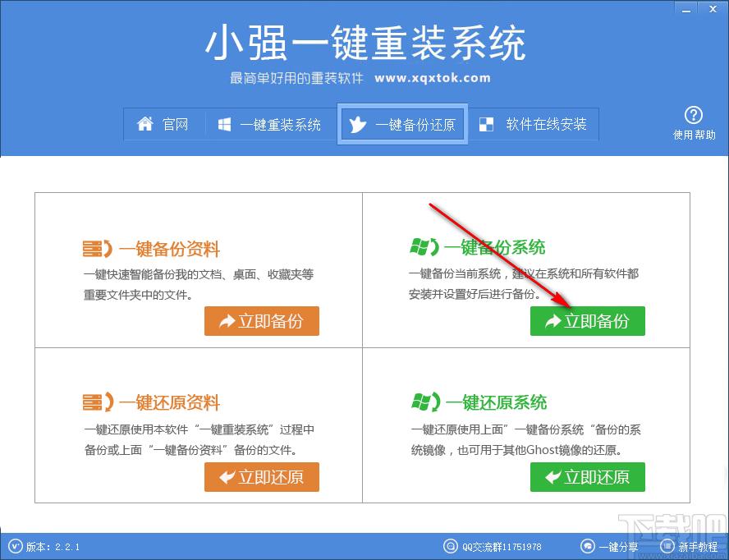Click the 新手教程 tutorial icon
Viewport: 729px width, 560px height.
[x=667, y=546]
